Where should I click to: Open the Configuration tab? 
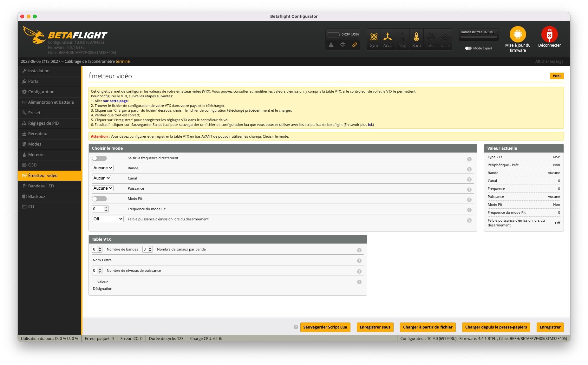coord(49,92)
